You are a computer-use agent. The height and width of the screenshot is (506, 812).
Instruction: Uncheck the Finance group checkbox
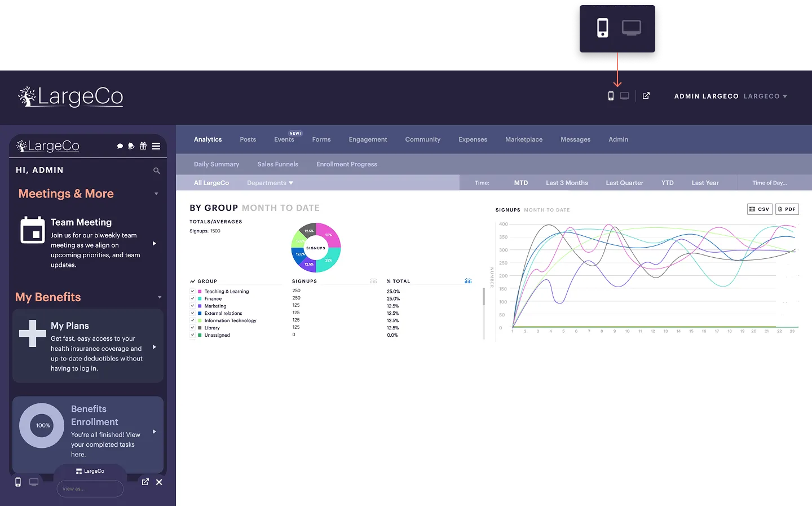192,298
